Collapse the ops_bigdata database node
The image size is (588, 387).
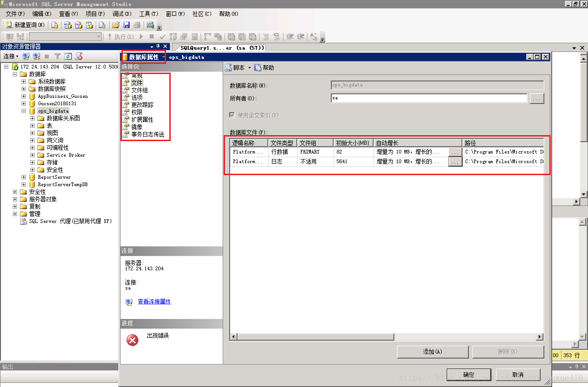[24, 111]
